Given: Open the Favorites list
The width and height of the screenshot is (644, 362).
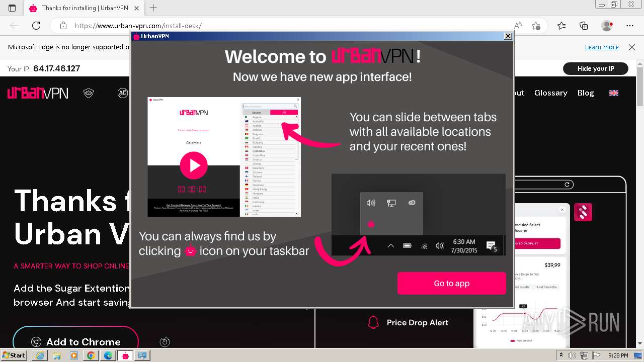Looking at the screenshot, I should point(561,26).
